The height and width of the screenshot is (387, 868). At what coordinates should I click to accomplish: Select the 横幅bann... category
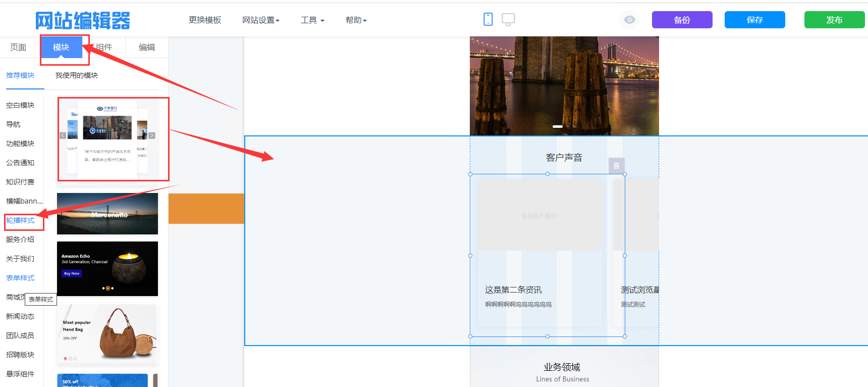click(24, 201)
